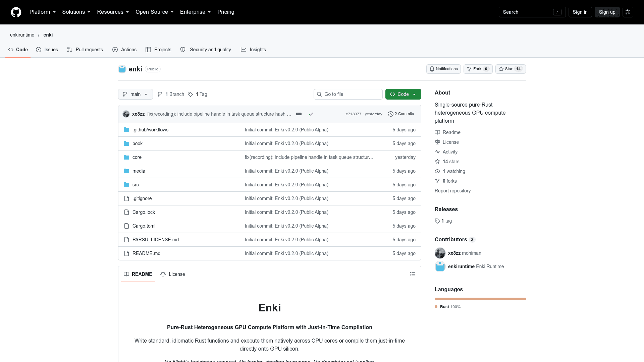The width and height of the screenshot is (644, 362).
Task: Expand the commit message ellipsis icon
Action: point(299,114)
